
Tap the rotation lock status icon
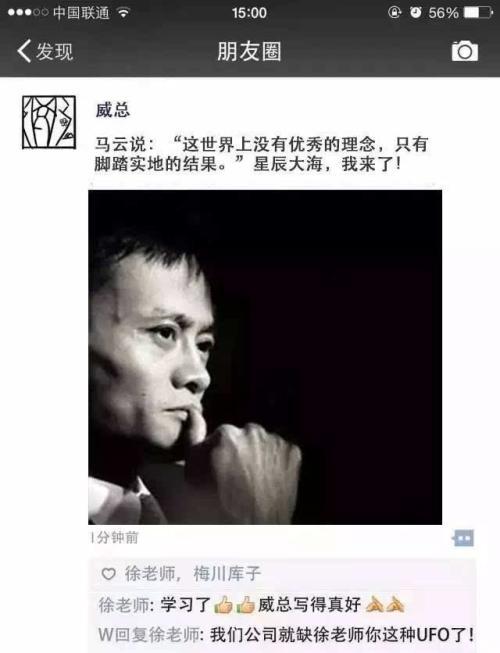point(394,12)
